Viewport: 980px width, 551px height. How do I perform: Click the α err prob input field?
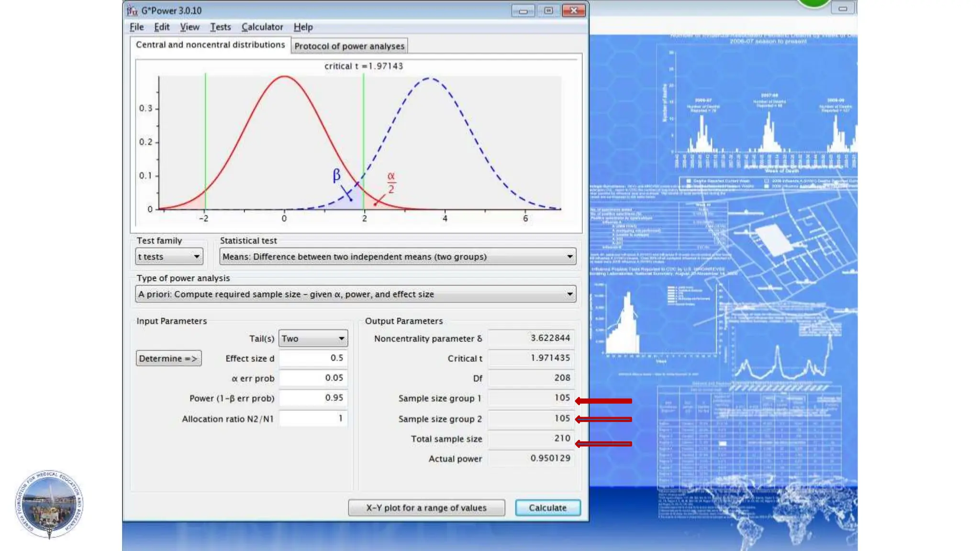(x=313, y=378)
